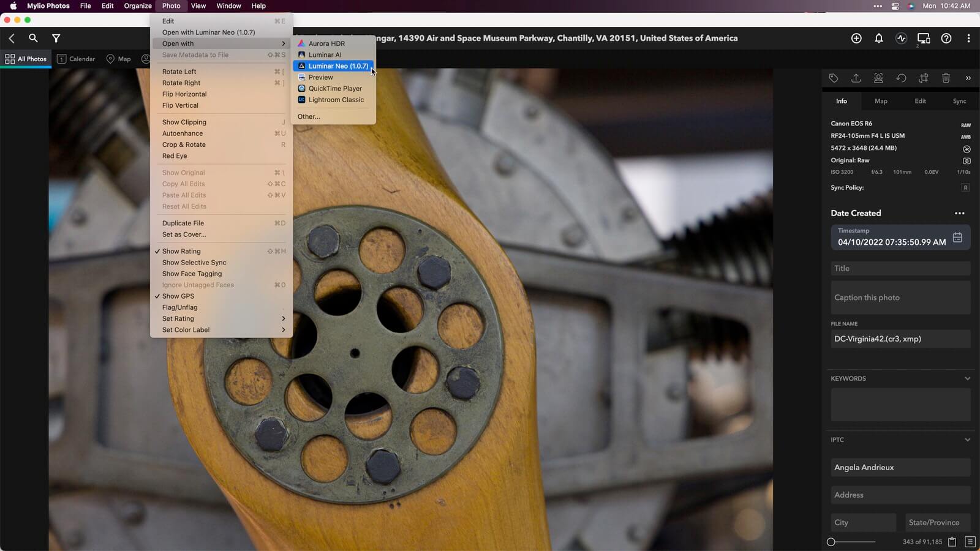Click the notifications bell icon

pyautogui.click(x=878, y=38)
